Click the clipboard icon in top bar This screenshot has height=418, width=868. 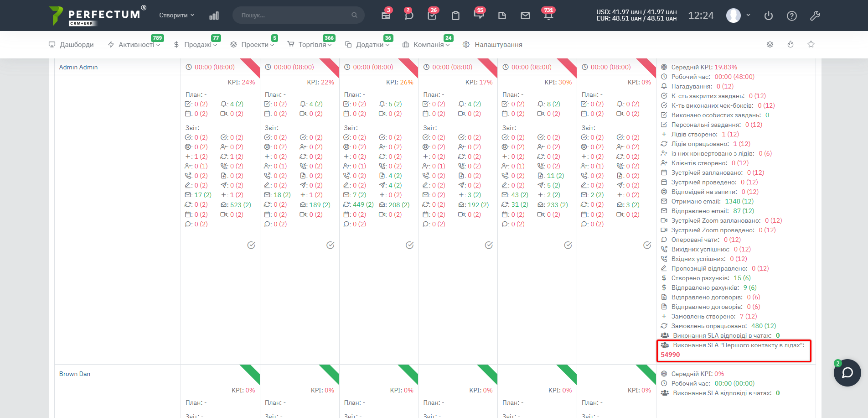point(455,16)
